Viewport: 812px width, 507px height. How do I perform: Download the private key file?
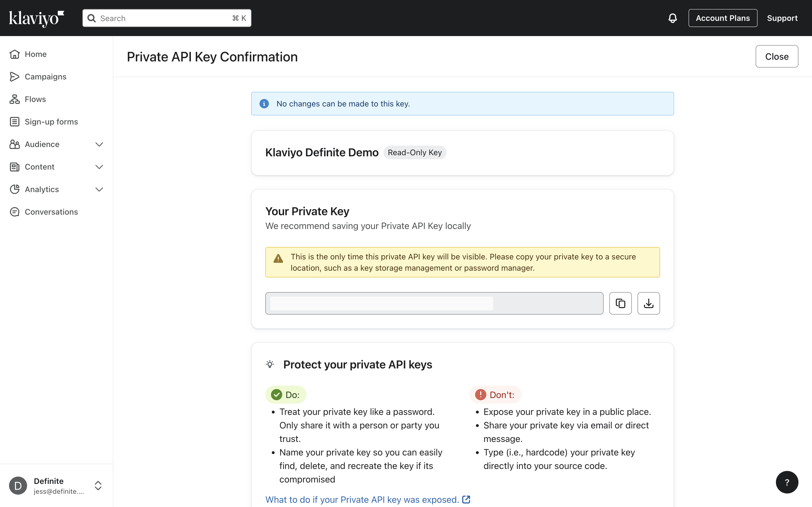click(x=648, y=303)
